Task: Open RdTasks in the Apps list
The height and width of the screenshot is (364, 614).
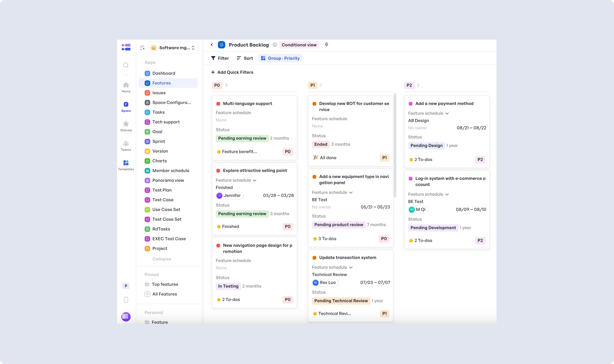Action: coord(168,229)
